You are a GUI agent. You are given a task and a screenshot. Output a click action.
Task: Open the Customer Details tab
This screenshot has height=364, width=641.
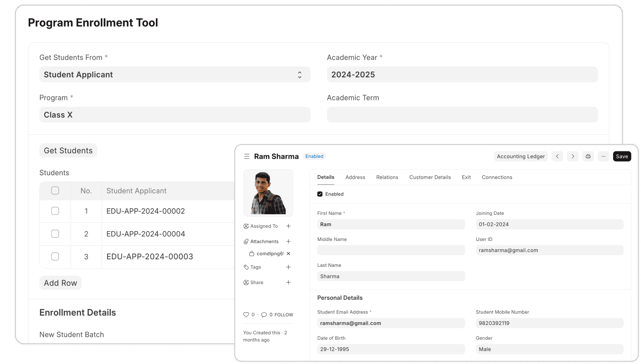click(430, 177)
